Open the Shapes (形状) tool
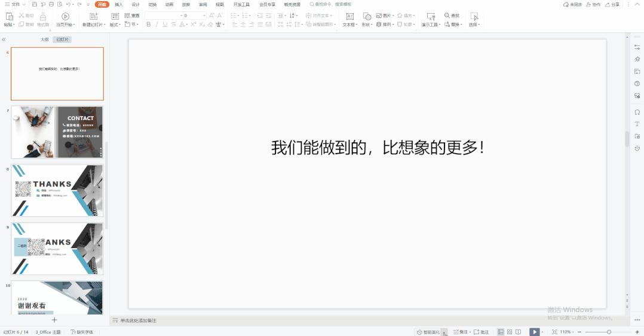Image resolution: width=644 pixels, height=336 pixels. pyautogui.click(x=367, y=19)
